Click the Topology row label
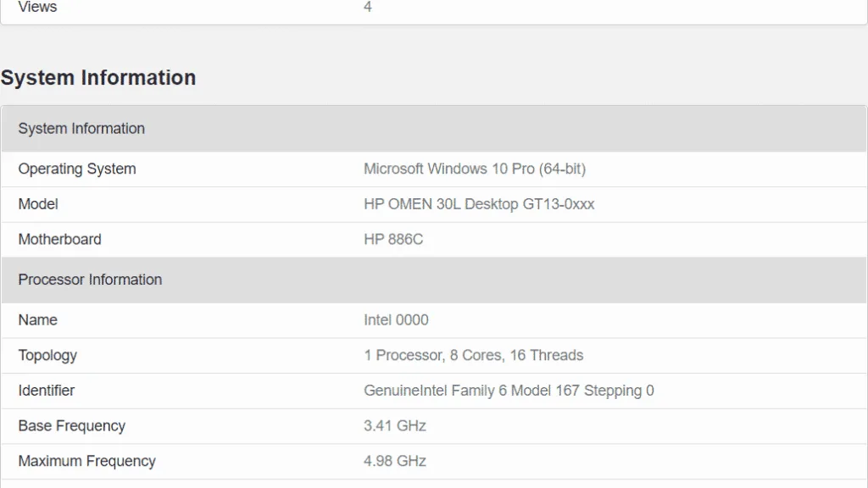Viewport: 868px width, 488px height. [47, 355]
